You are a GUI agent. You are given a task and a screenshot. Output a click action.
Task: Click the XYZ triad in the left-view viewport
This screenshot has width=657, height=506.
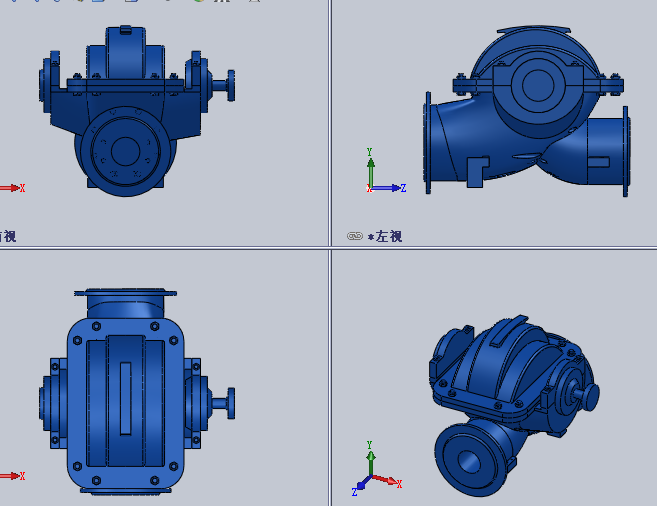coord(385,171)
